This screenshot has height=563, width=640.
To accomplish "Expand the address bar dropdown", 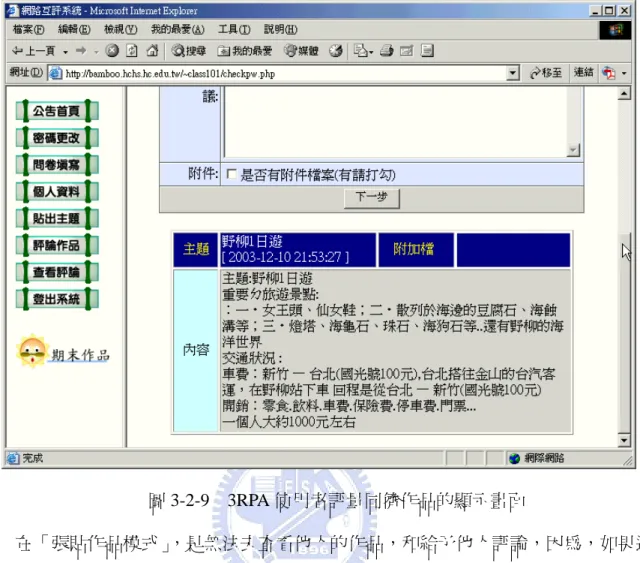I will 513,73.
